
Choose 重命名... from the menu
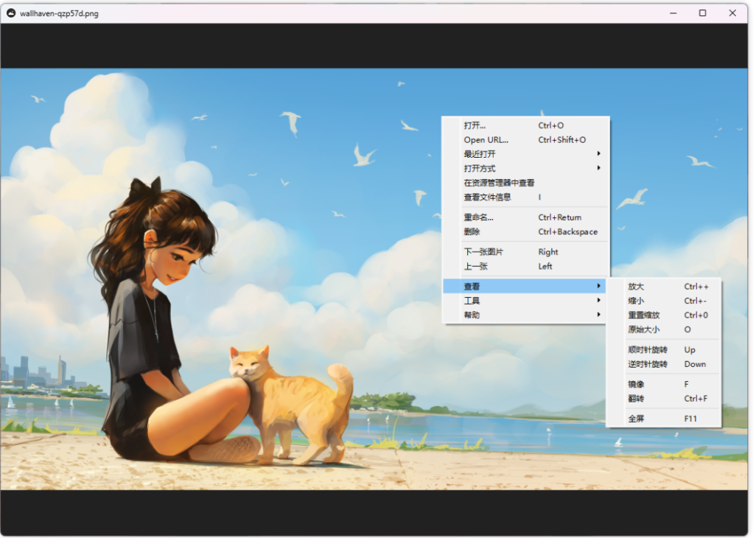(525, 217)
